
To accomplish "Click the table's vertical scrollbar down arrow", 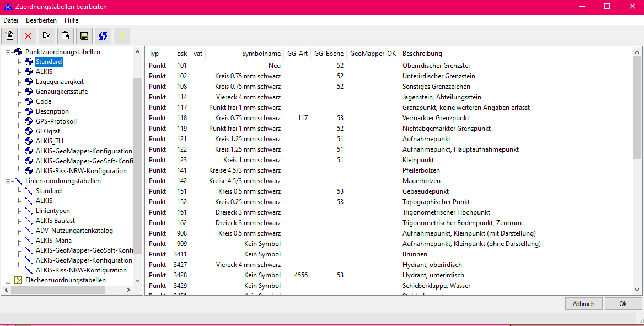I will point(637,290).
